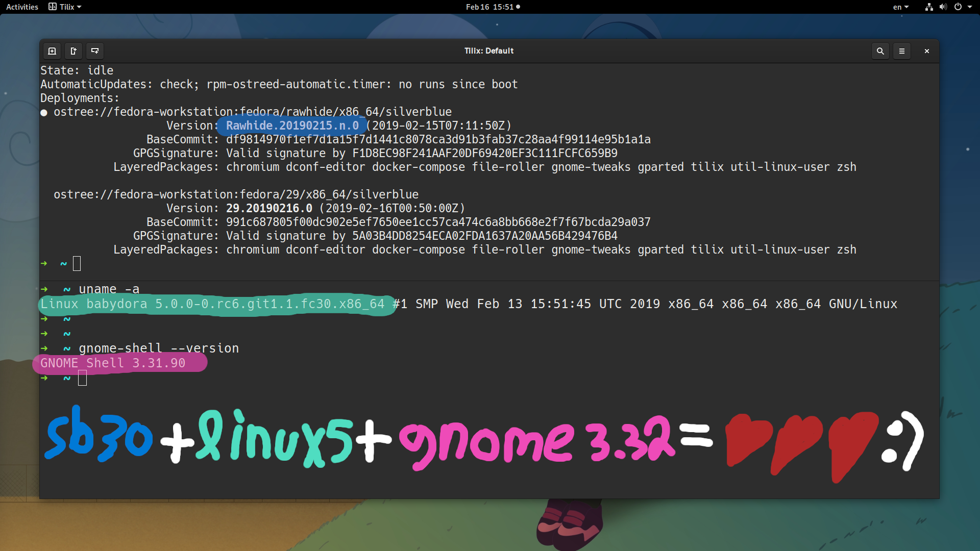Image resolution: width=980 pixels, height=551 pixels.
Task: Click BaseCommit hash starting 'df9814970f1e'
Action: [438, 139]
